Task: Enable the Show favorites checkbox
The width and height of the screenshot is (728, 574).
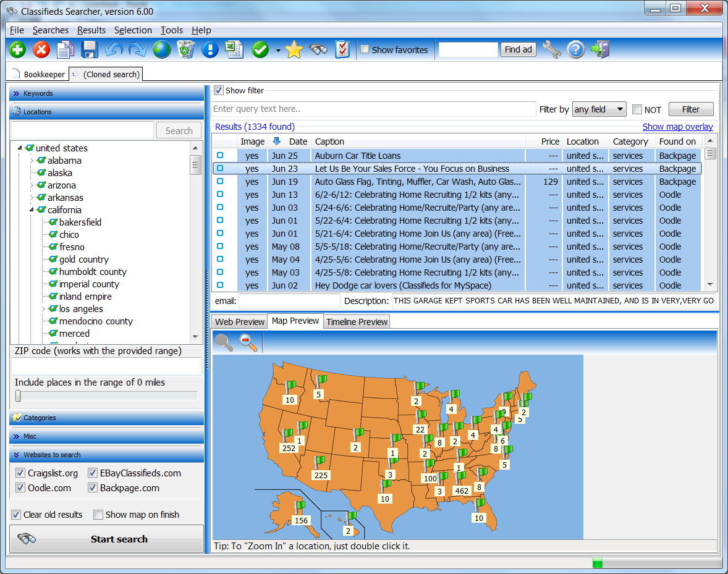Action: point(365,50)
